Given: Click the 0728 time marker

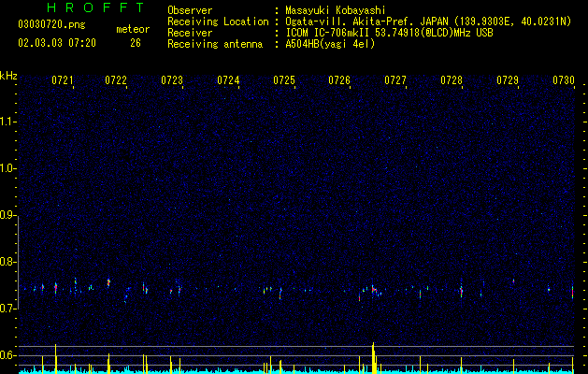Looking at the screenshot, I should tap(452, 80).
